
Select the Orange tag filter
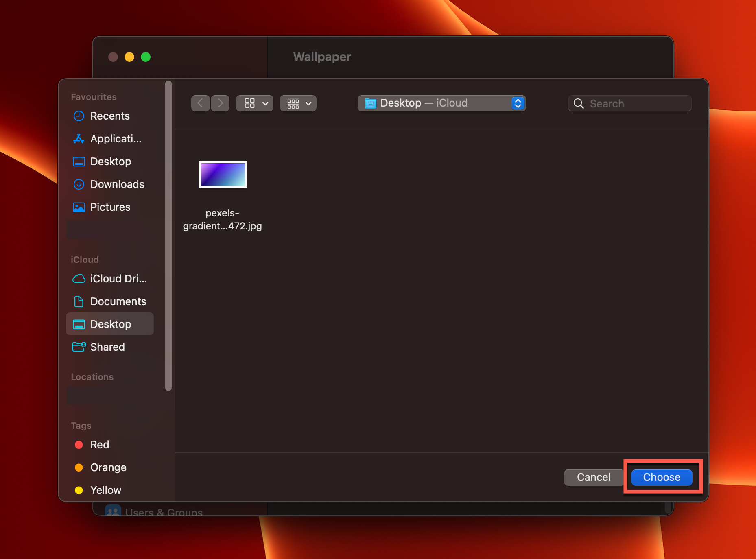click(108, 467)
